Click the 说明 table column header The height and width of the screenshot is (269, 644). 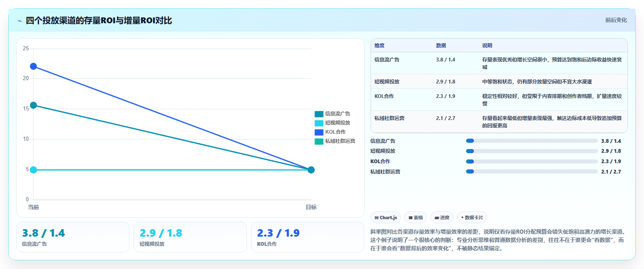487,45
